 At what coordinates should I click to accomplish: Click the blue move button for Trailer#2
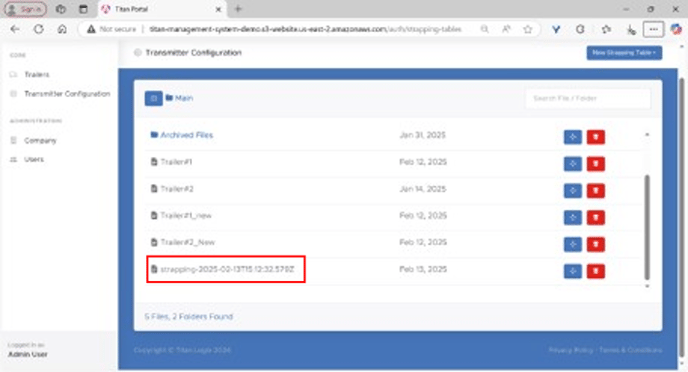tap(573, 190)
